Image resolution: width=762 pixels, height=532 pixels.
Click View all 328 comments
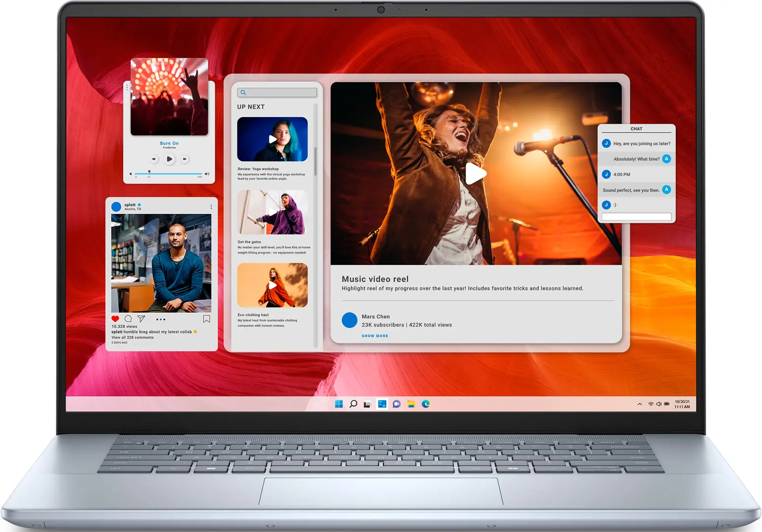tap(133, 337)
